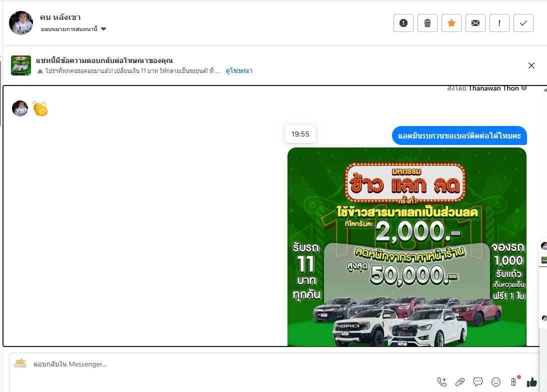Attach a file with paperclip icon
This screenshot has height=392, width=547.
click(460, 382)
